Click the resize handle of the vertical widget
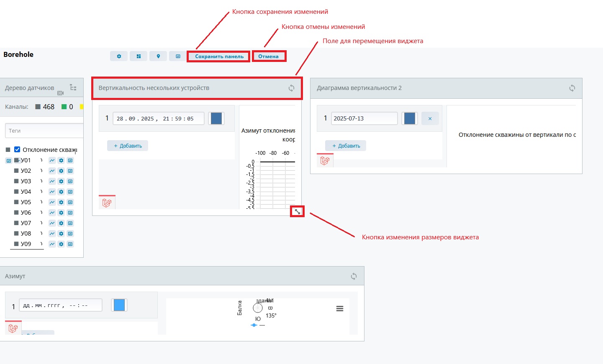This screenshot has height=364, width=603. [x=297, y=211]
